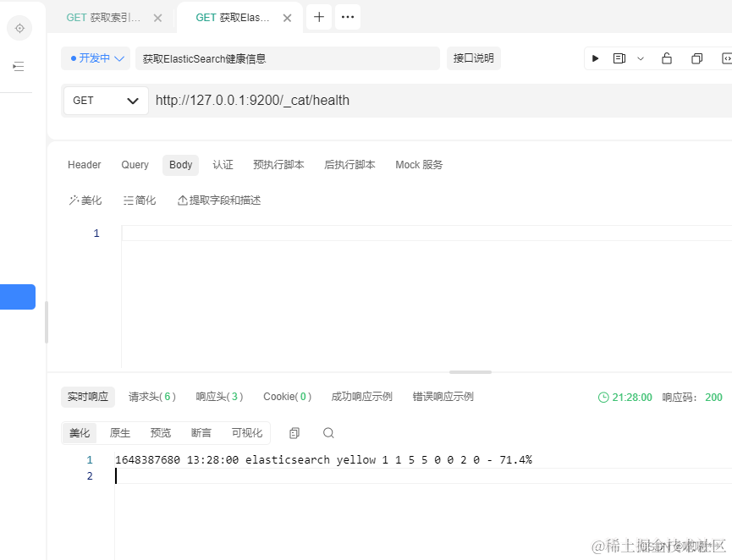
Task: Click inside the URL input field
Action: pos(338,100)
